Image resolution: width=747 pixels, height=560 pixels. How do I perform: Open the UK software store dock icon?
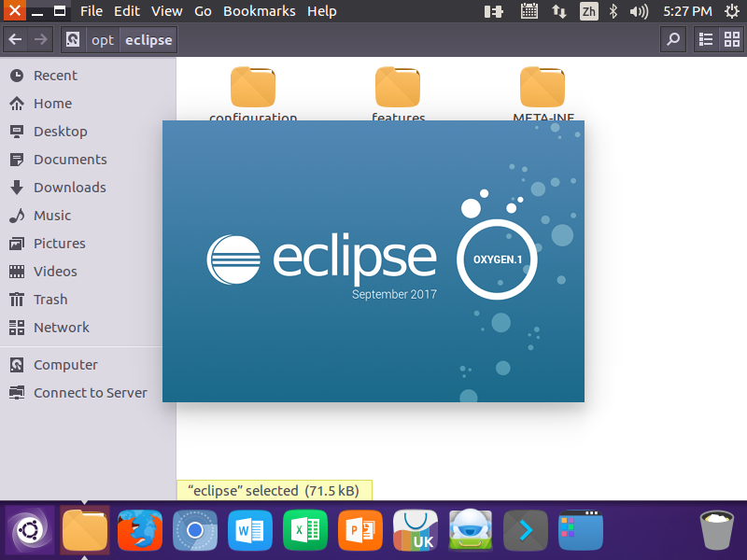pyautogui.click(x=416, y=530)
